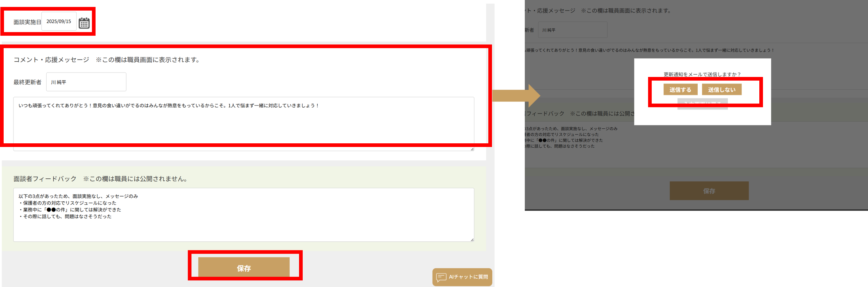This screenshot has height=287, width=868.
Task: Click the 面談実施日 label
Action: [27, 22]
